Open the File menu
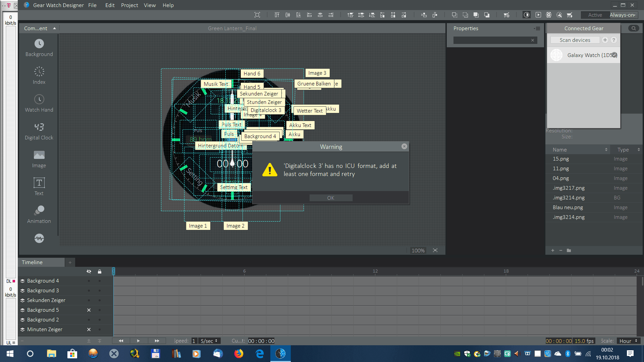 (92, 5)
